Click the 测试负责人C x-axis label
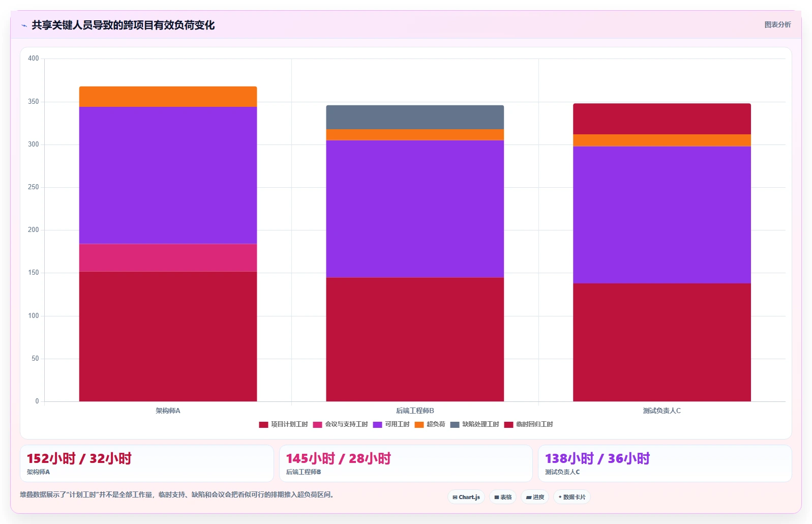Viewport: 812px width, 524px height. coord(662,411)
